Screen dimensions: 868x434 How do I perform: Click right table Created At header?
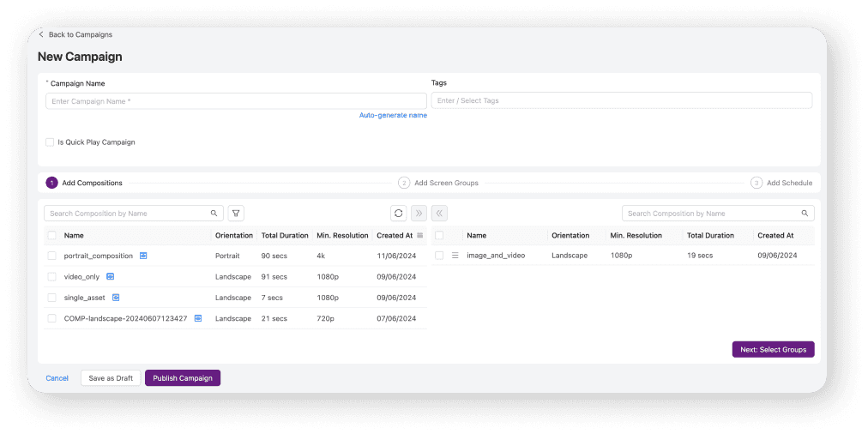pyautogui.click(x=775, y=235)
